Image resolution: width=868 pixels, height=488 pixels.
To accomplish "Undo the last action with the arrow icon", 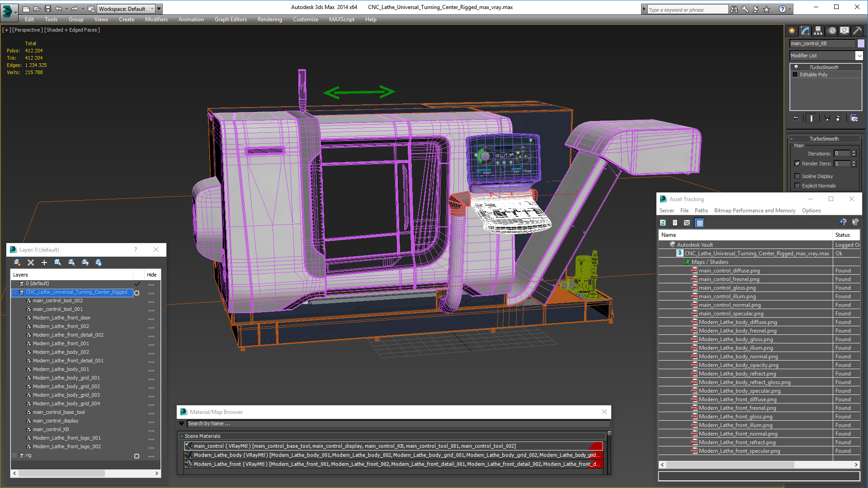I will tap(58, 9).
